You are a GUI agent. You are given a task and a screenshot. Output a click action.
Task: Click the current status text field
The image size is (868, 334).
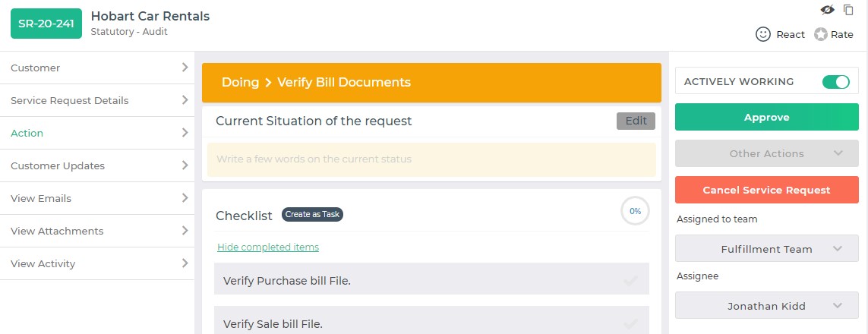pyautogui.click(x=431, y=159)
